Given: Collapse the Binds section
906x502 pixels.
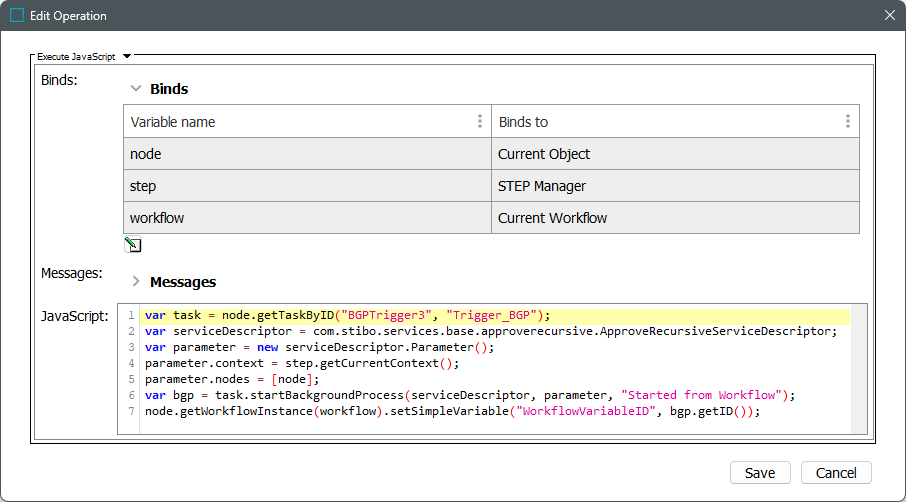Looking at the screenshot, I should tap(136, 89).
